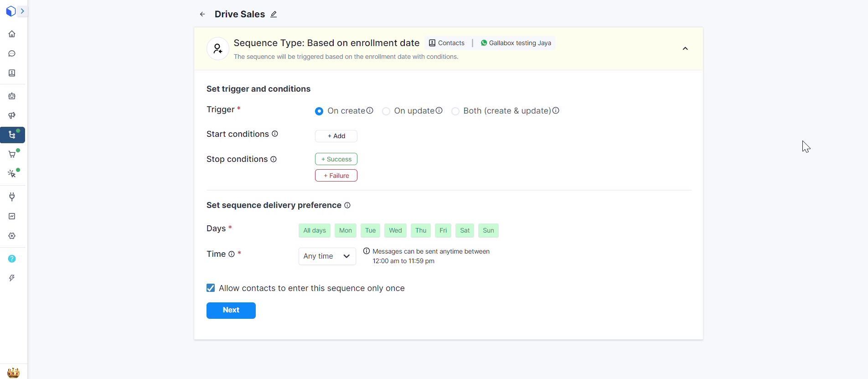Show info for On update
The image size is (868, 379).
tap(439, 110)
